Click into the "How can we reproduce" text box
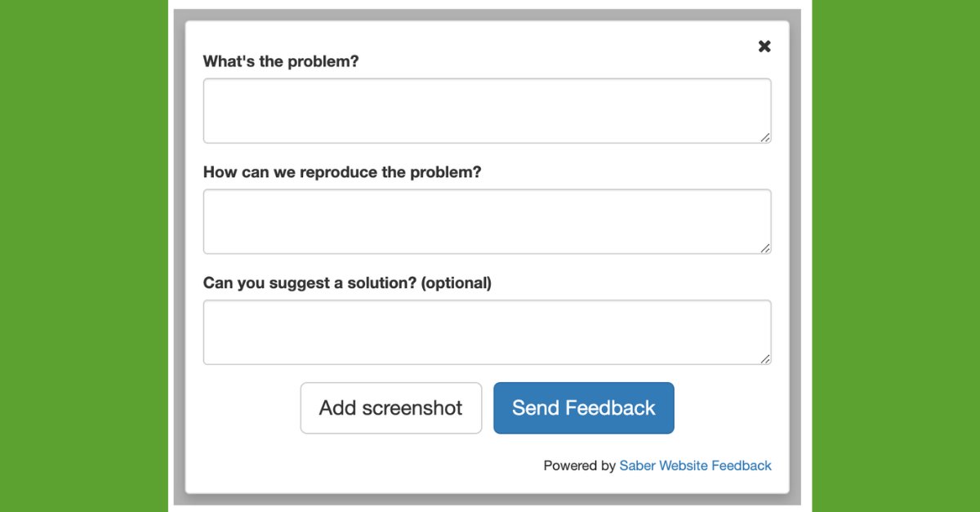The width and height of the screenshot is (980, 512). (487, 221)
